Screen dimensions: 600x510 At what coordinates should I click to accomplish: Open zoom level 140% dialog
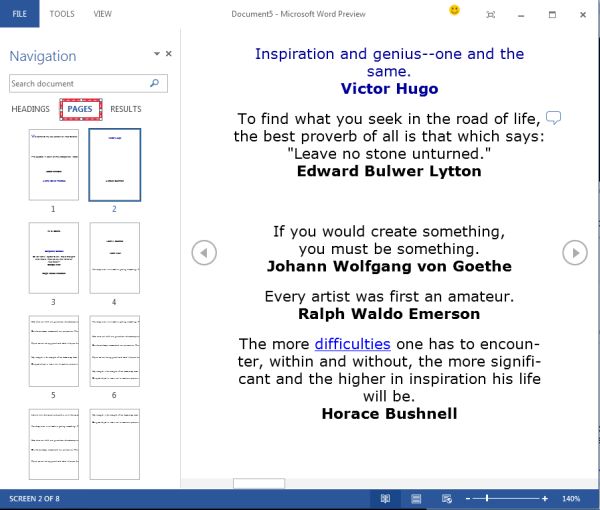[571, 499]
